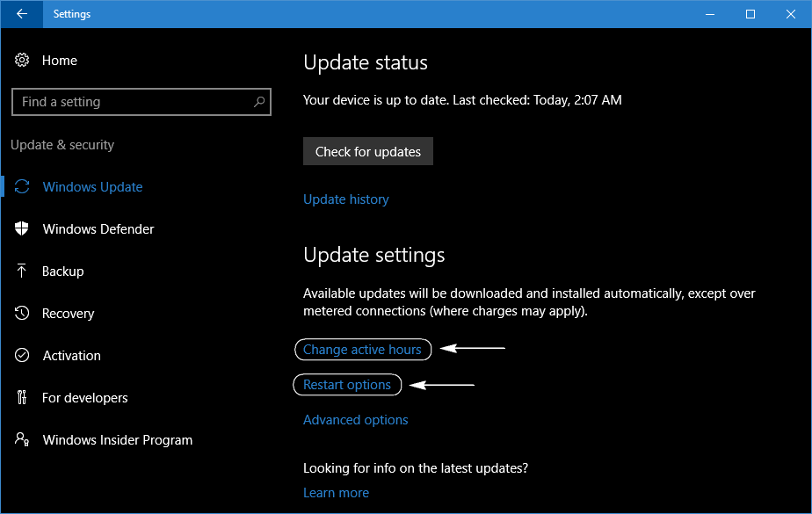
Task: Click the For developers tools icon
Action: [x=22, y=397]
